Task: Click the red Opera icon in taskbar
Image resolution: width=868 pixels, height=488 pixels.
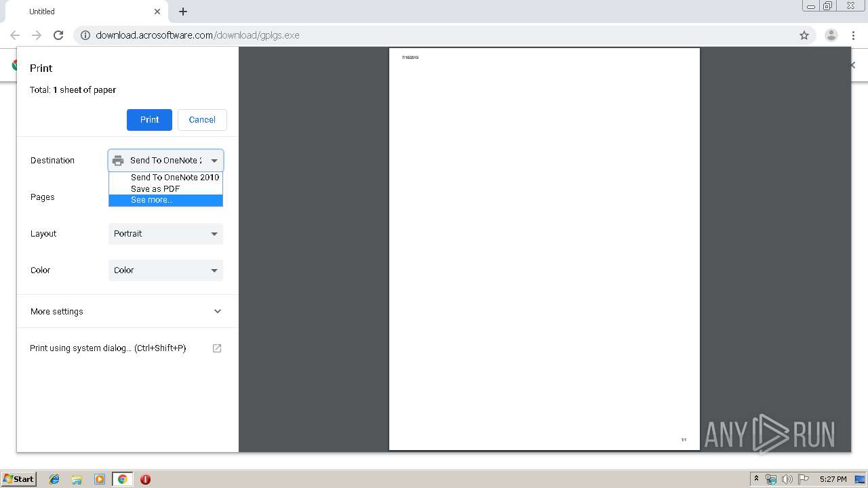Action: click(145, 479)
